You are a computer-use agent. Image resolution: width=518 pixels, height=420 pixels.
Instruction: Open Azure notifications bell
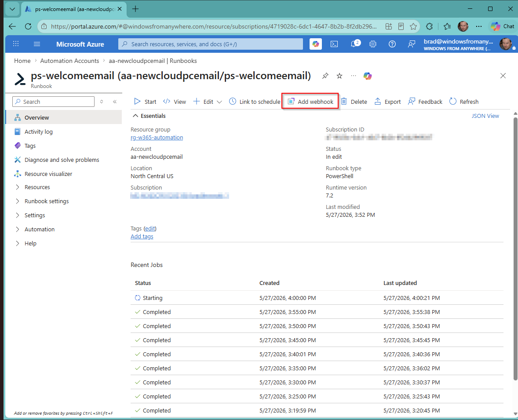[x=355, y=44]
